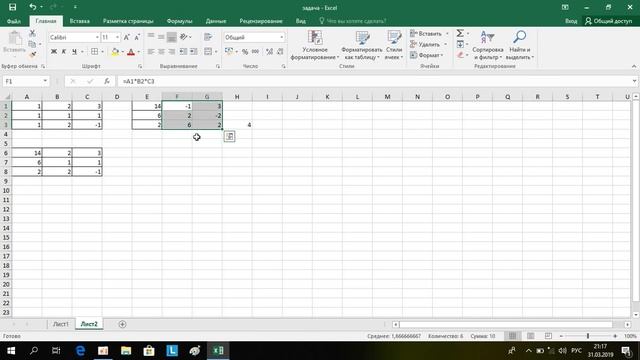Screen dimensions: 640x360
Task: Click the Increase Decimal icon
Action: tap(269, 52)
